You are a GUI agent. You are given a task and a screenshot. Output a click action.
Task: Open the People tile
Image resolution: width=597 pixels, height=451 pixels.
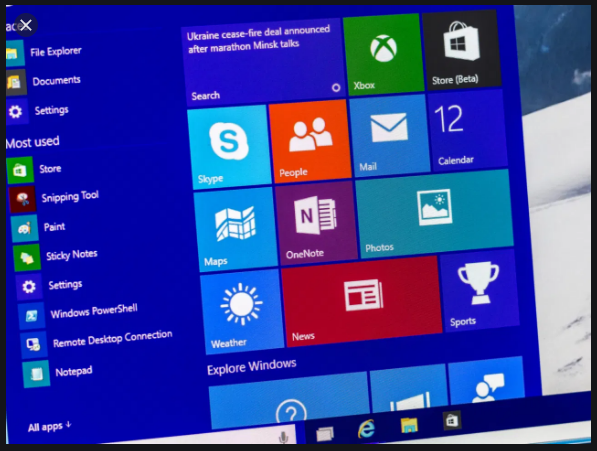(x=310, y=142)
